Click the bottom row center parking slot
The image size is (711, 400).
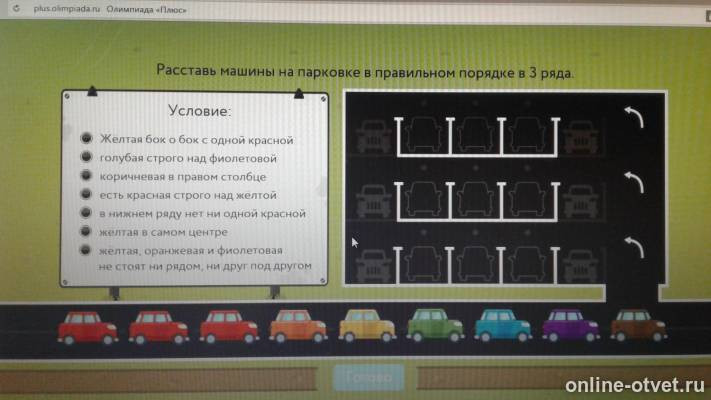pyautogui.click(x=476, y=265)
